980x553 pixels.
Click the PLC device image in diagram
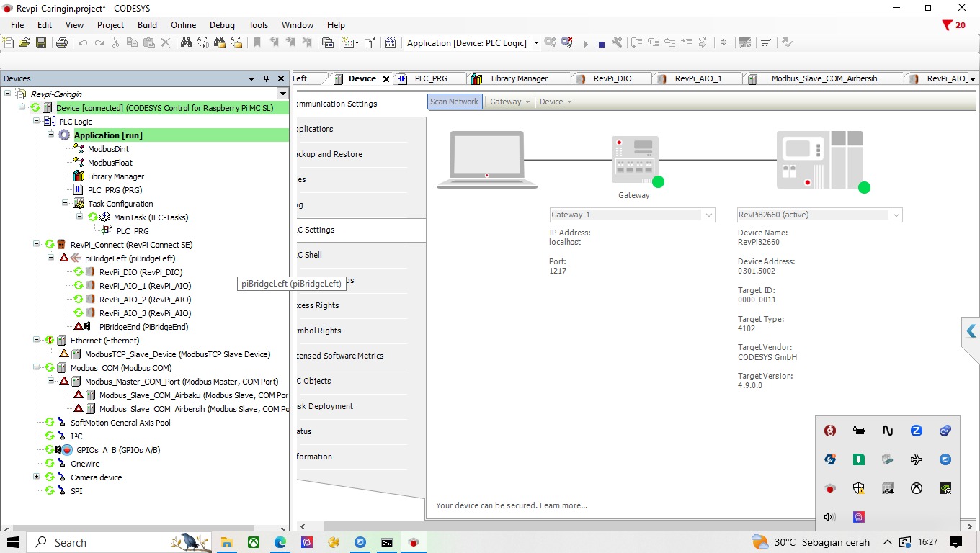click(820, 160)
